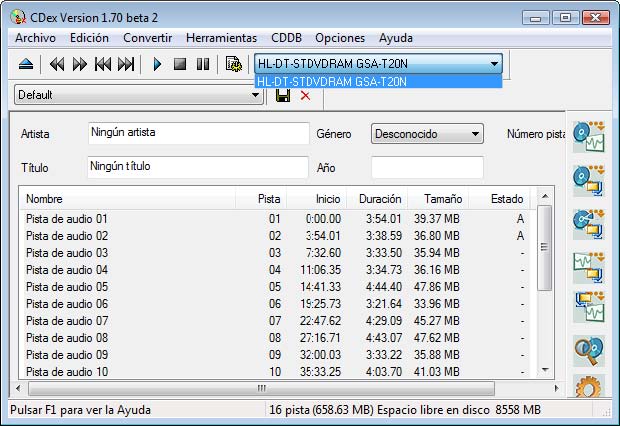
Task: Sort by the Inicio column header
Action: pyautogui.click(x=316, y=199)
